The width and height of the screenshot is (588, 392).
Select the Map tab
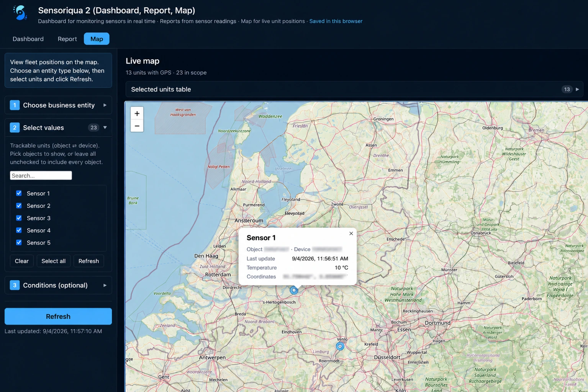tap(97, 39)
